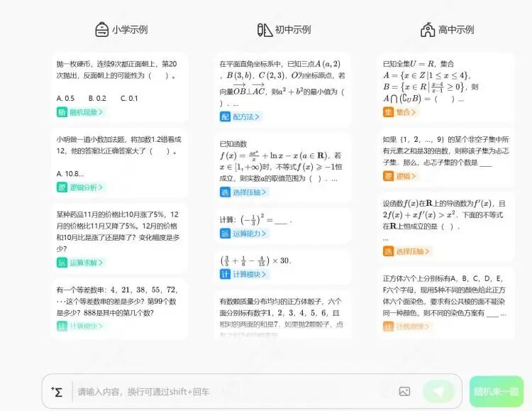The height and width of the screenshot is (411, 532).
Task: Click the A. 10.8... answer text
Action: pos(70,174)
